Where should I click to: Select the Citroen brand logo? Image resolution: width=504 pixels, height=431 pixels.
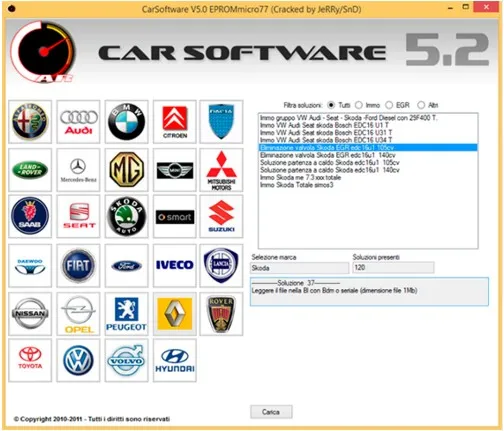(x=175, y=122)
